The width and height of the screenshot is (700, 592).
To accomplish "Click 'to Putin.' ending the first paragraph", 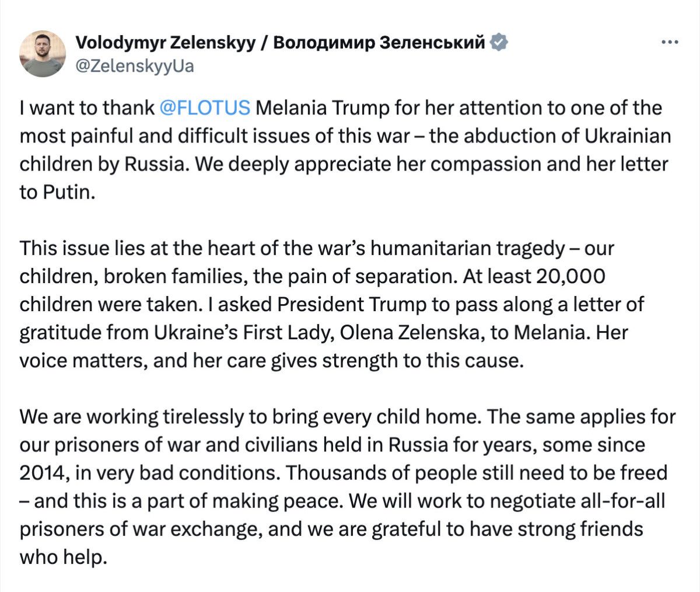I will (x=57, y=192).
